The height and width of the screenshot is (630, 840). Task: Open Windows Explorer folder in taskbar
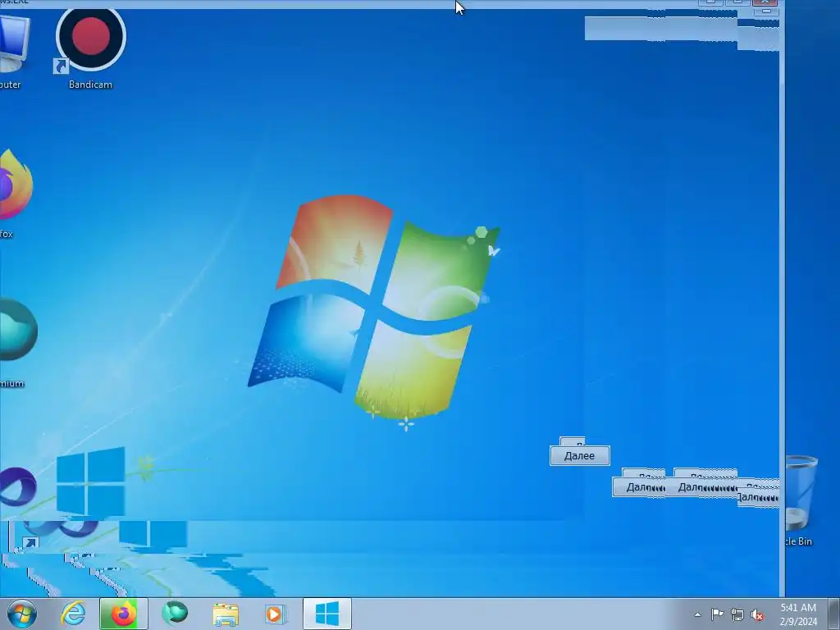pos(226,614)
